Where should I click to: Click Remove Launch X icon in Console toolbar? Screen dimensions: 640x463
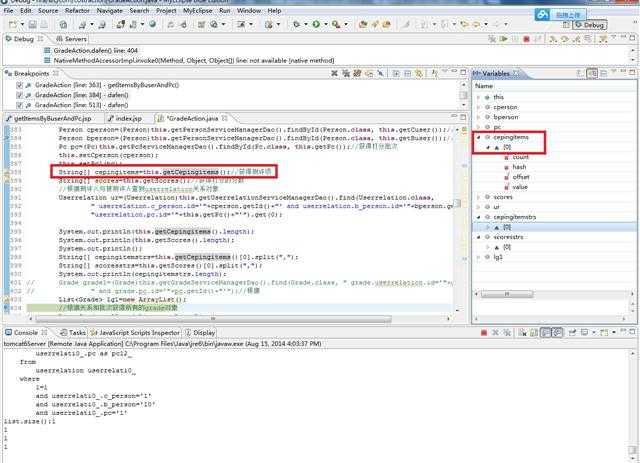(495, 333)
